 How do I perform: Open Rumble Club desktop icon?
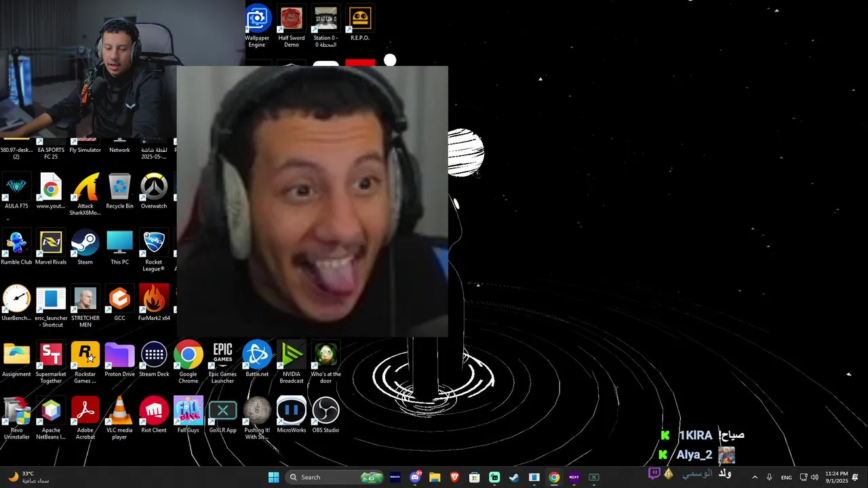16,248
